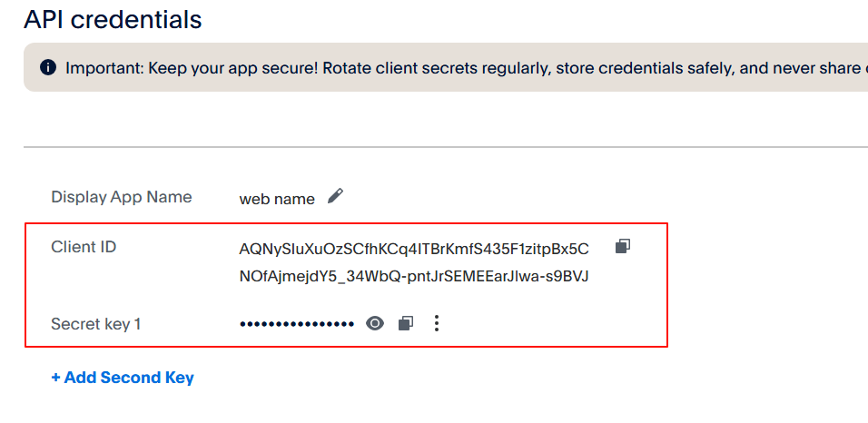Select the Client ID second line starting NOfAjmejd

(x=414, y=277)
